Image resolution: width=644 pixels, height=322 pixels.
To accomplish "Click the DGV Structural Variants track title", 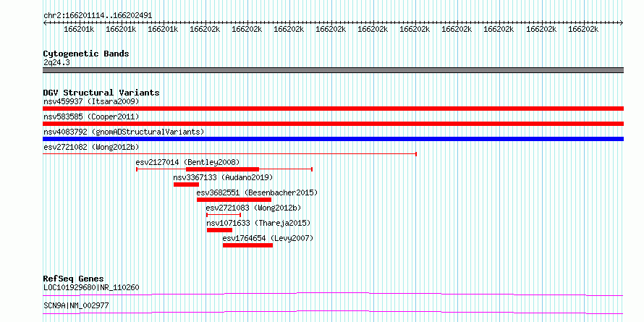I will [101, 93].
